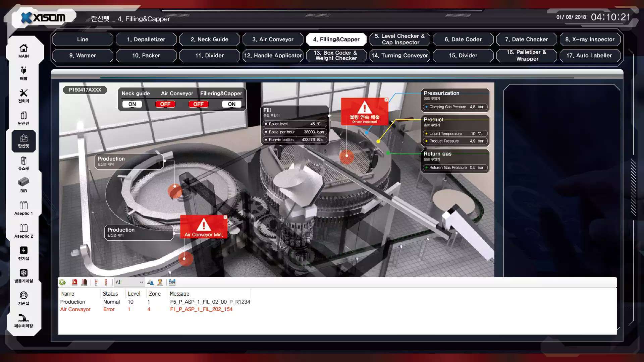The image size is (644, 362).
Task: Open the 6. Date Coder page
Action: coord(463,39)
